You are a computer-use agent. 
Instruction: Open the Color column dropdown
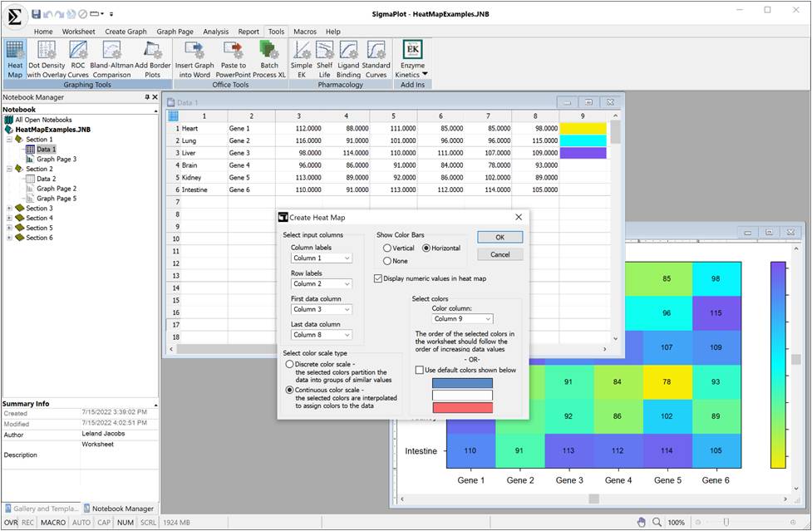click(462, 318)
